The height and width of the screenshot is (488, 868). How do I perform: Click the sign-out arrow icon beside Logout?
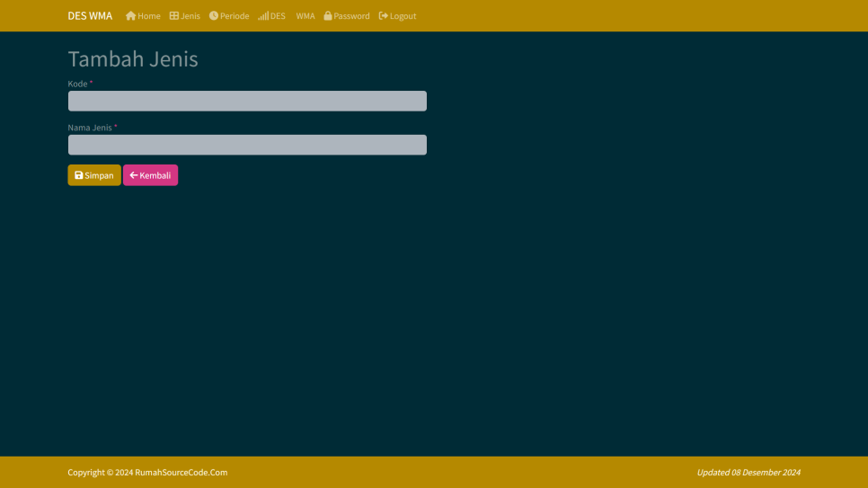pos(384,16)
